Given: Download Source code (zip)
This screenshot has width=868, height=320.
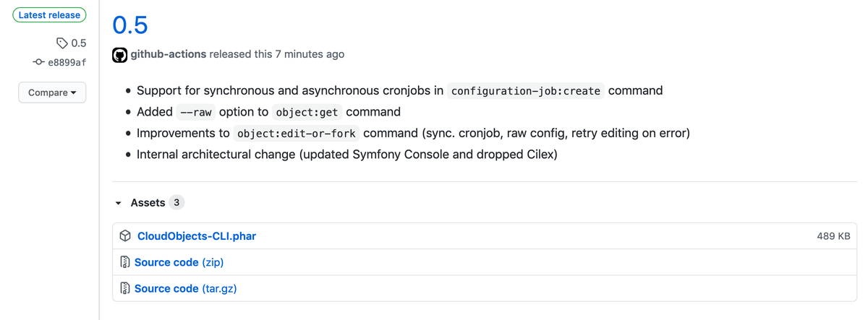Looking at the screenshot, I should coord(184,262).
